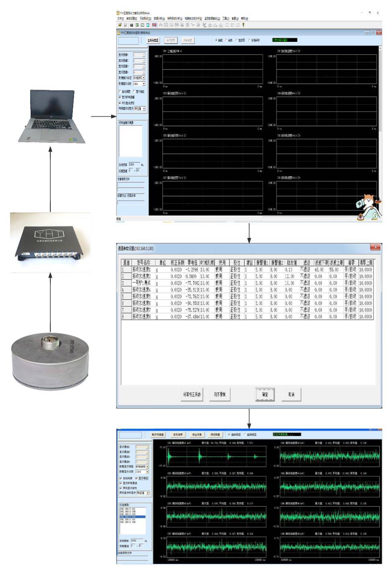Toggle 显示所有通道 checkbox in bottom window
The height and width of the screenshot is (574, 392).
[x=121, y=483]
